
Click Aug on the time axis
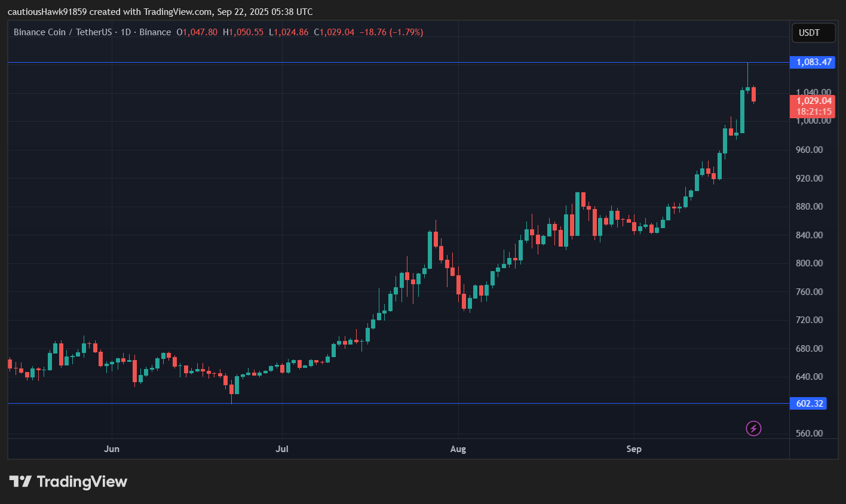click(x=458, y=449)
